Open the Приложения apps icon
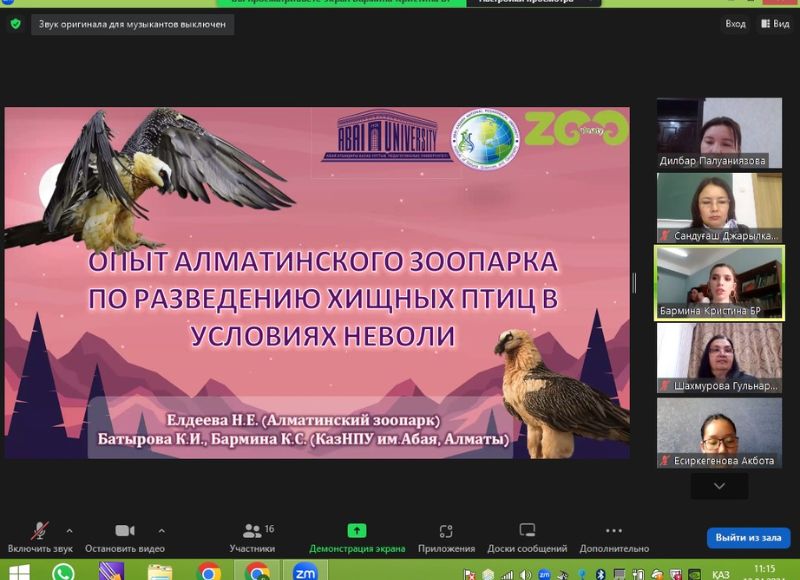Image resolution: width=800 pixels, height=580 pixels. pyautogui.click(x=446, y=536)
